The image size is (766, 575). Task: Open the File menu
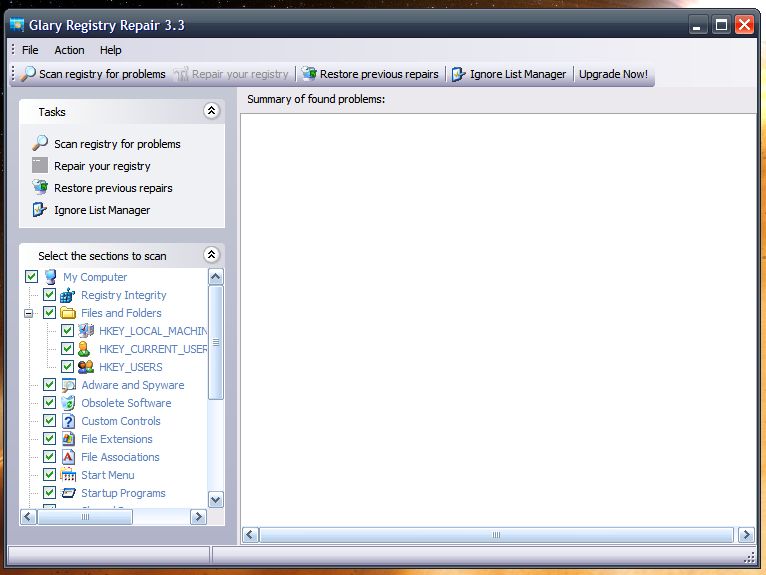(30, 50)
